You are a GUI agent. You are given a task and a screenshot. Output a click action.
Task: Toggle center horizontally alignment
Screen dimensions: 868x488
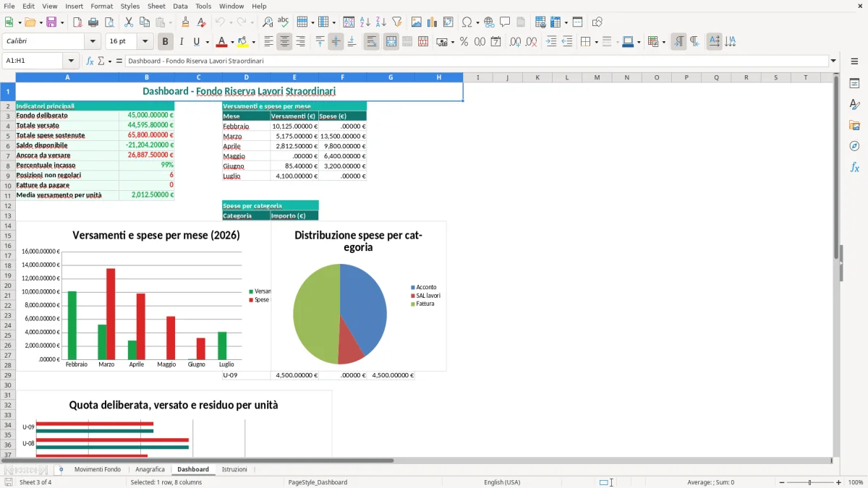(284, 42)
